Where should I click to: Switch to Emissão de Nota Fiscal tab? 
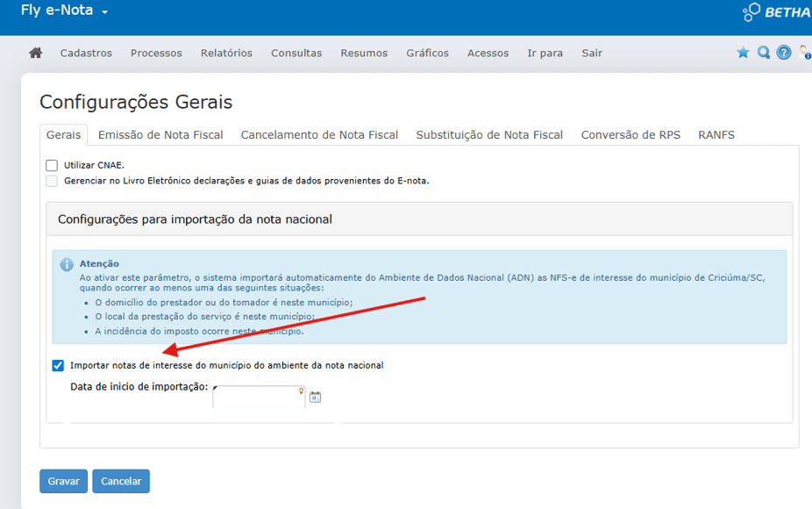click(160, 135)
